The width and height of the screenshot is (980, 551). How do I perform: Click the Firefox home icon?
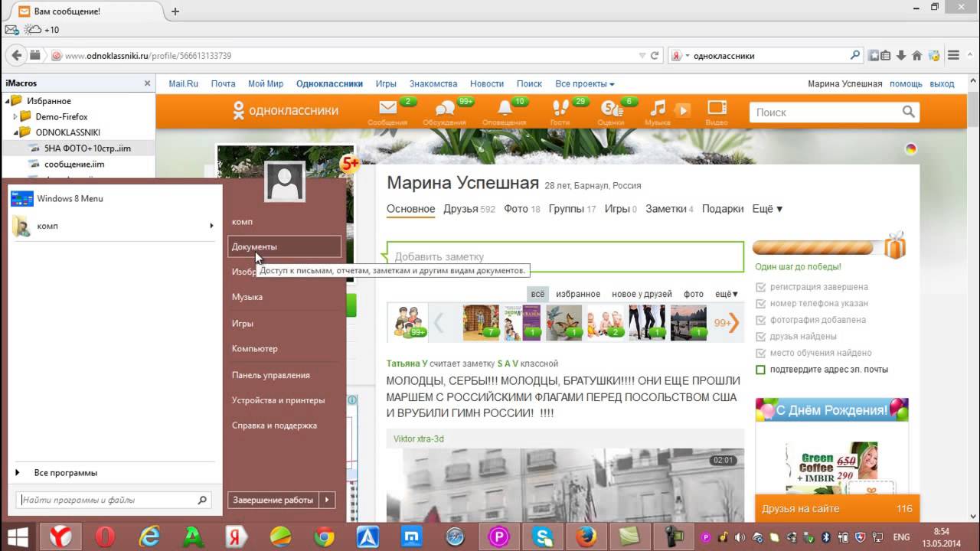coord(917,56)
